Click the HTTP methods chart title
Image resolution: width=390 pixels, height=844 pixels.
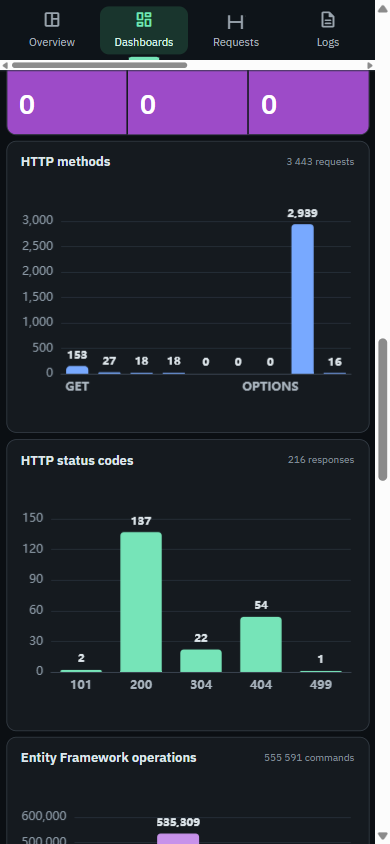(66, 161)
